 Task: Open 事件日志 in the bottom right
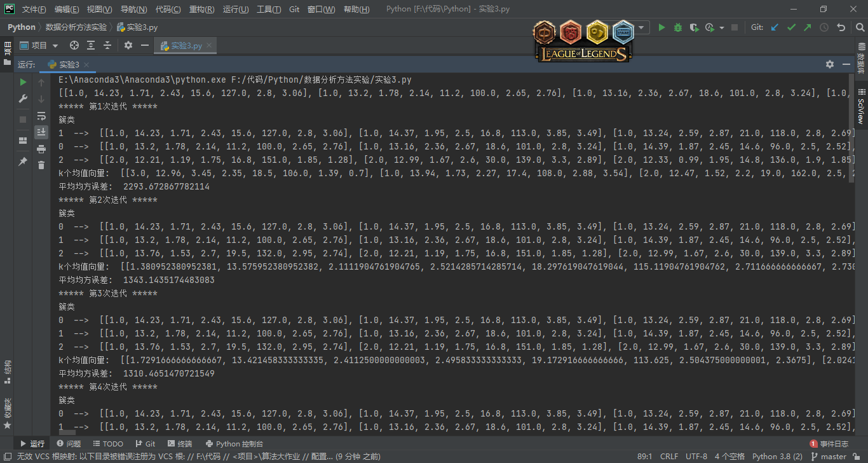[829, 444]
